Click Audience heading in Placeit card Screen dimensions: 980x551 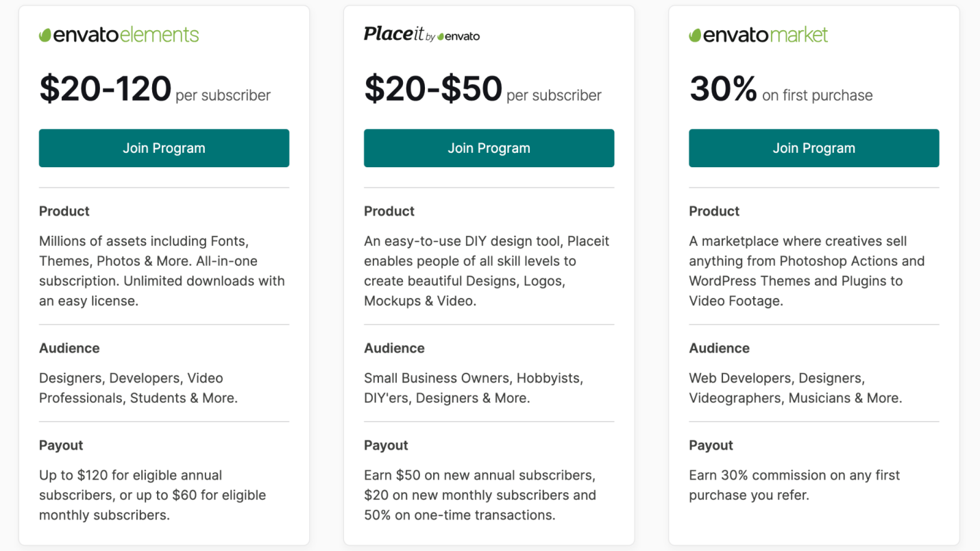pos(394,348)
